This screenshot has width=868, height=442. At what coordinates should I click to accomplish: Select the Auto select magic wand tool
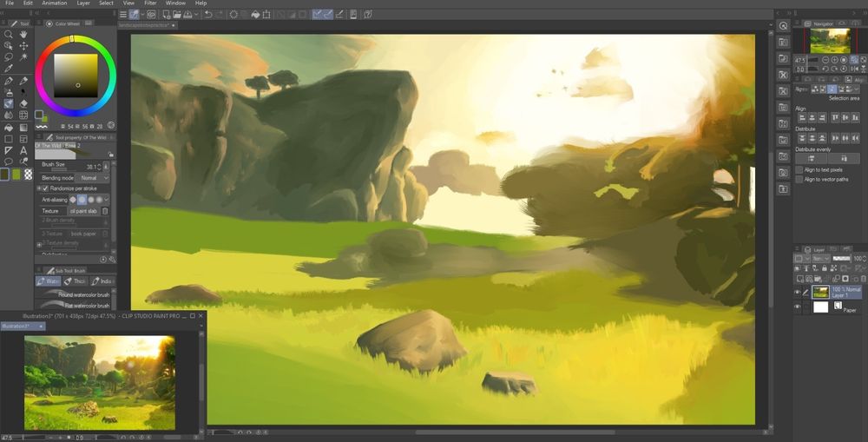pyautogui.click(x=23, y=57)
